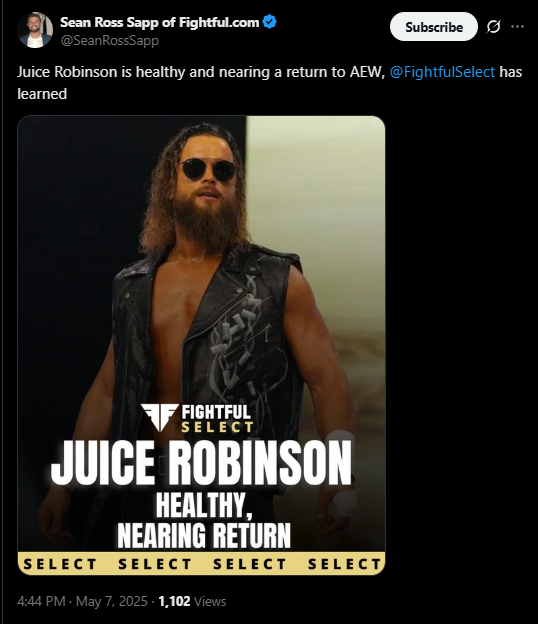Click the 1,102 view count number

click(x=174, y=601)
